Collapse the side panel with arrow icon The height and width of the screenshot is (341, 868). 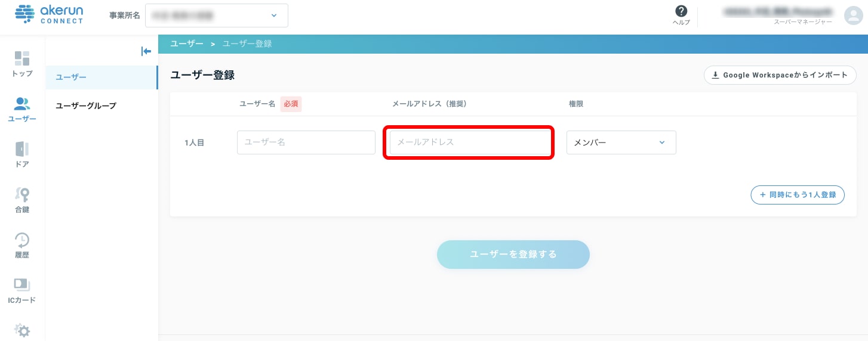pos(146,51)
